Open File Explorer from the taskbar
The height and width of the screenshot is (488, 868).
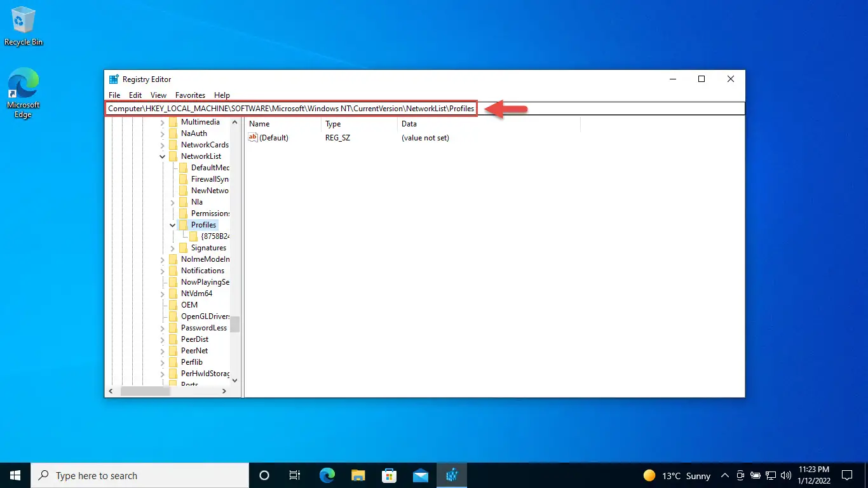358,475
